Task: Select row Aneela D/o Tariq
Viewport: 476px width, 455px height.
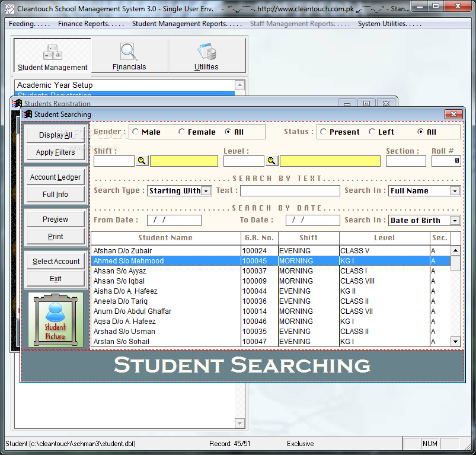Action: click(x=270, y=301)
